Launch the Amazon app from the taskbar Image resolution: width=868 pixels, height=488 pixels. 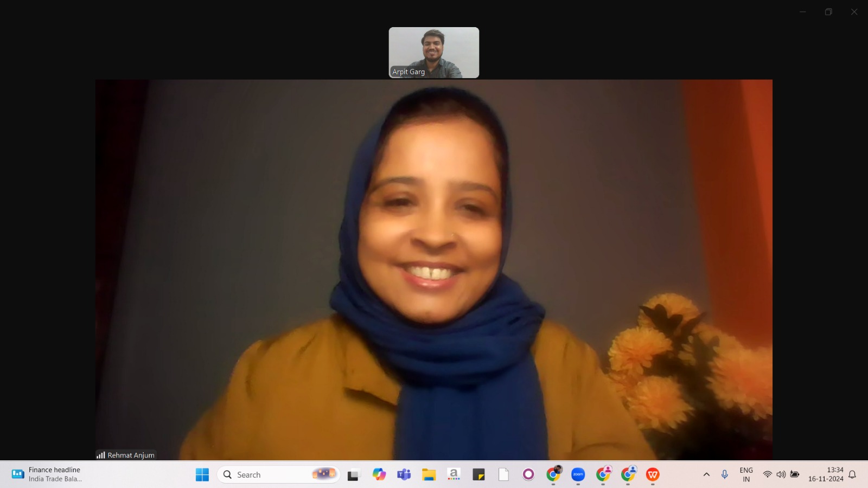click(x=454, y=474)
